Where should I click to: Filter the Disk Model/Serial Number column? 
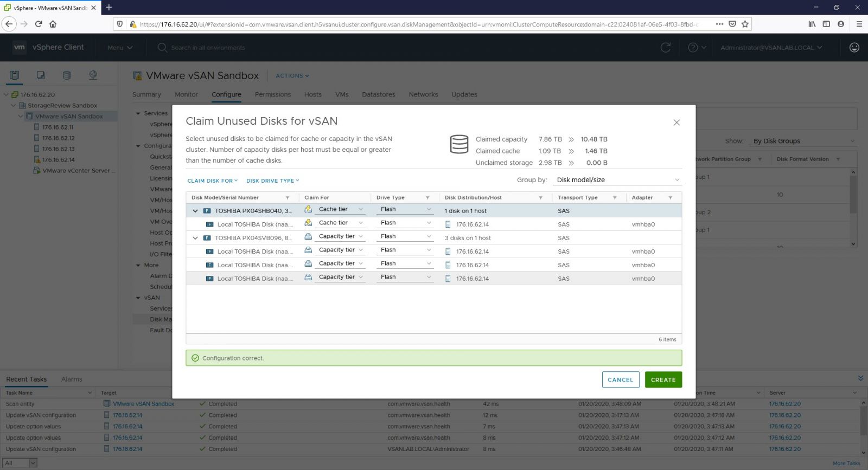288,198
